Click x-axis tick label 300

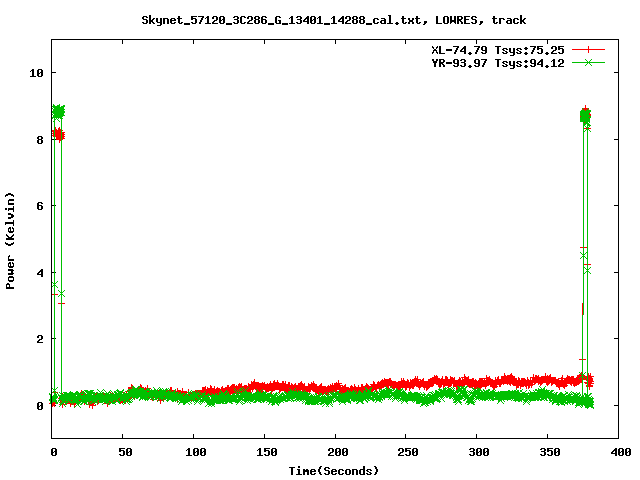click(x=479, y=452)
